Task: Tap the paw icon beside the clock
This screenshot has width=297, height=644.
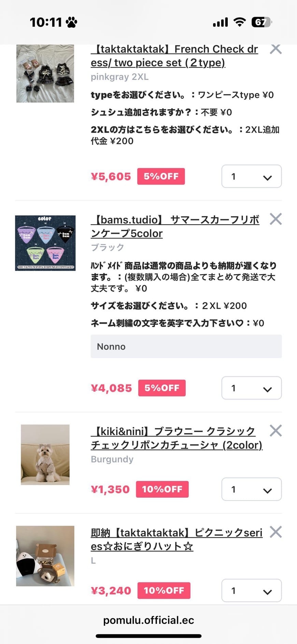Action: point(72,23)
